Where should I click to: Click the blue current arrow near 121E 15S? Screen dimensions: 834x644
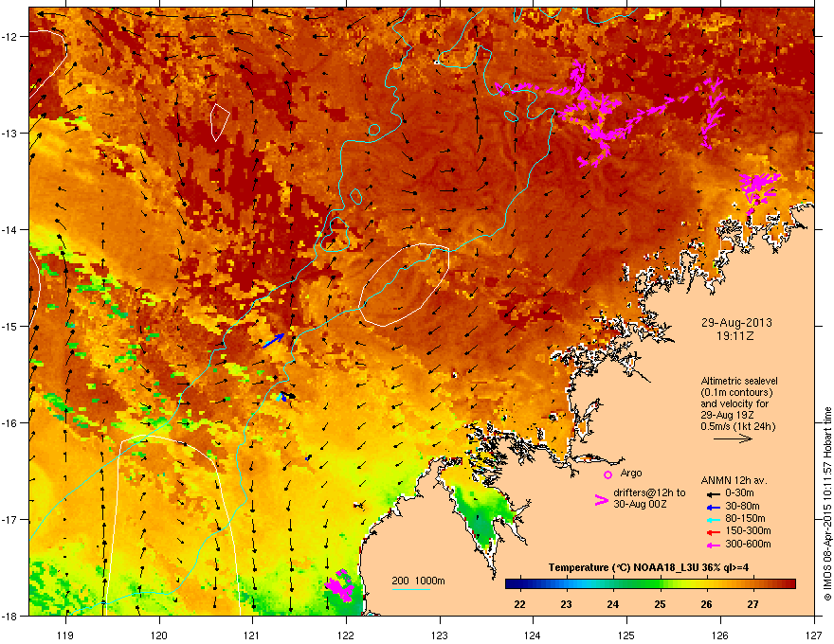coord(274,341)
